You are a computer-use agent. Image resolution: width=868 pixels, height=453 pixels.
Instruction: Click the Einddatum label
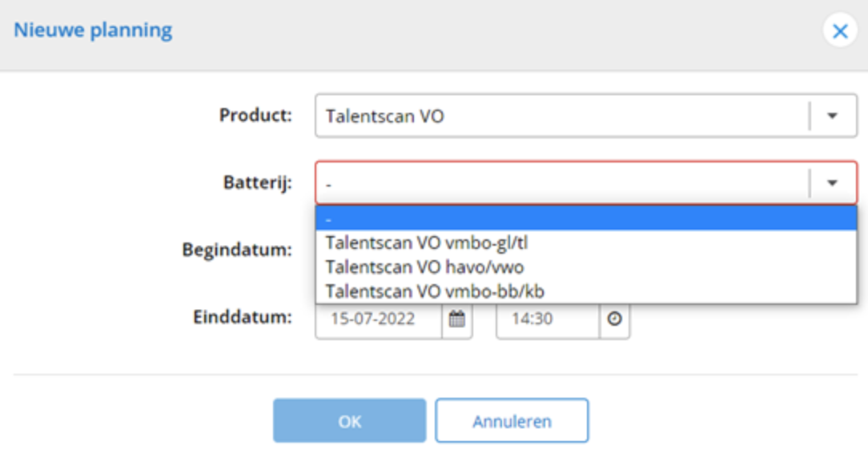[x=242, y=317]
